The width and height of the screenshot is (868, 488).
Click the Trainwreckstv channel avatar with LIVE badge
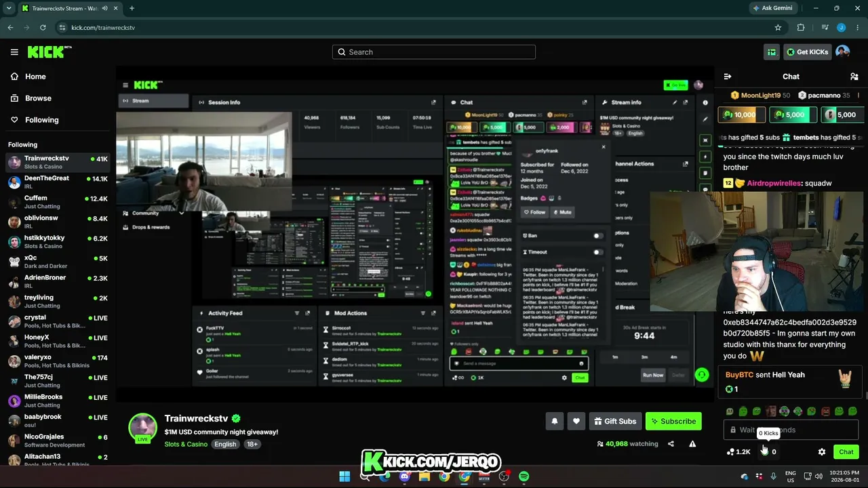pyautogui.click(x=143, y=428)
